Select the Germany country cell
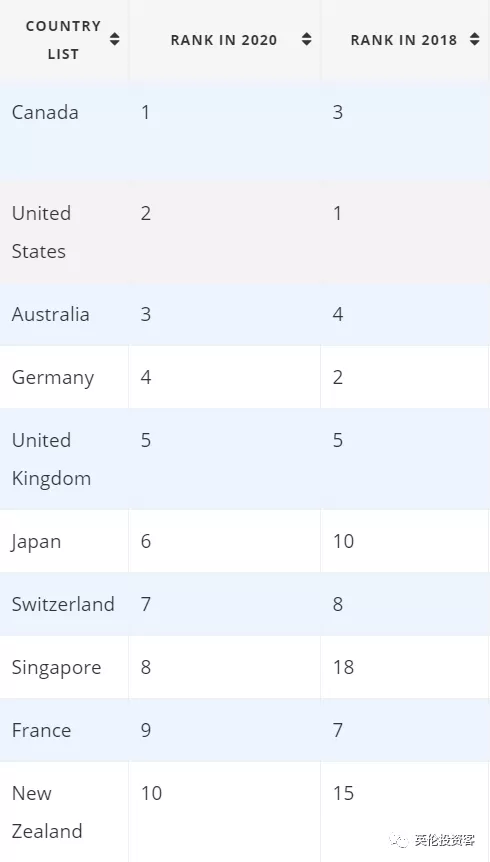This screenshot has width=490, height=862. coord(64,377)
